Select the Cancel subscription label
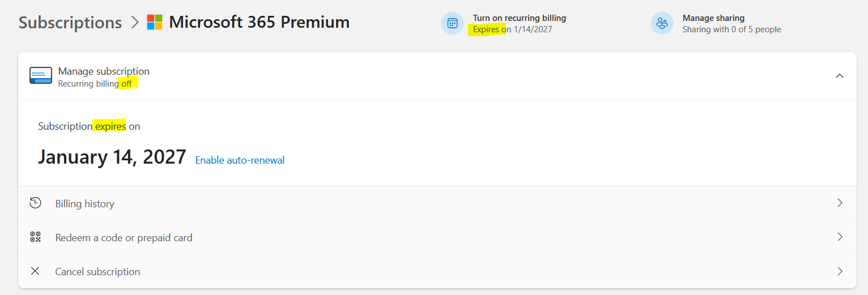 97,272
